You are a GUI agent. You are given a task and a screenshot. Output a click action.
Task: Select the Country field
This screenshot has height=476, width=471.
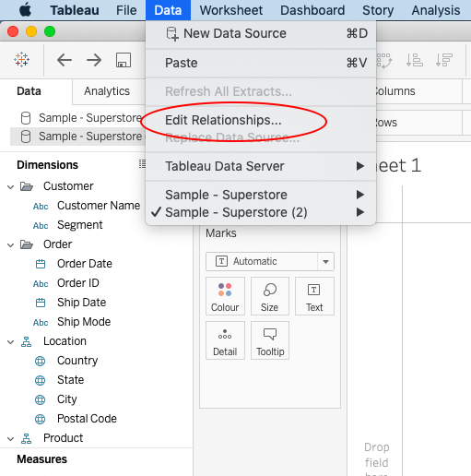[77, 361]
